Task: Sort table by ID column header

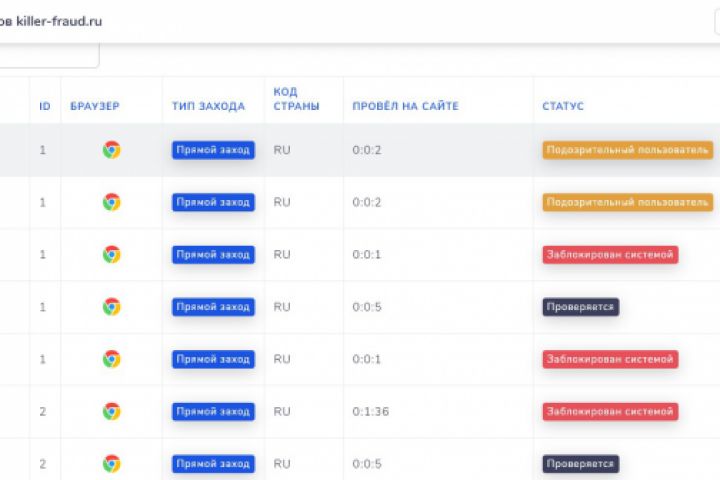Action: (45, 106)
